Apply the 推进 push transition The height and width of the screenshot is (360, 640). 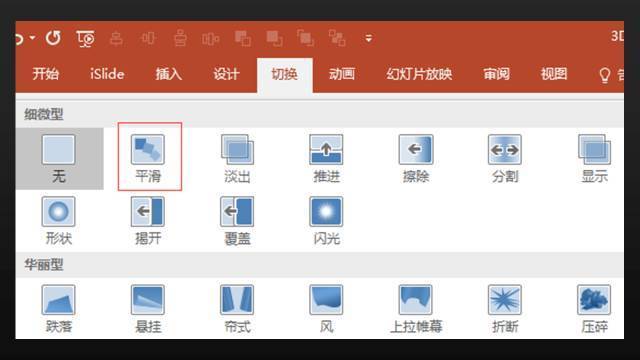pos(326,159)
